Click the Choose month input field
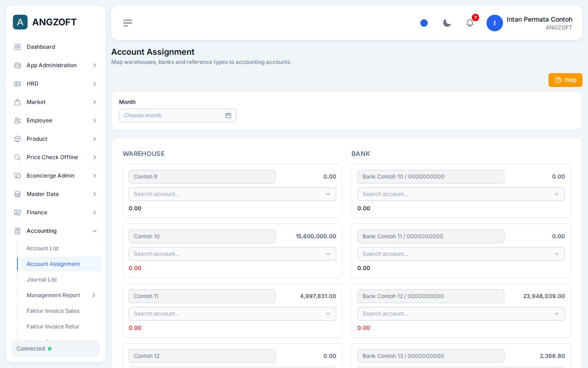588x368 pixels. pyautogui.click(x=178, y=115)
